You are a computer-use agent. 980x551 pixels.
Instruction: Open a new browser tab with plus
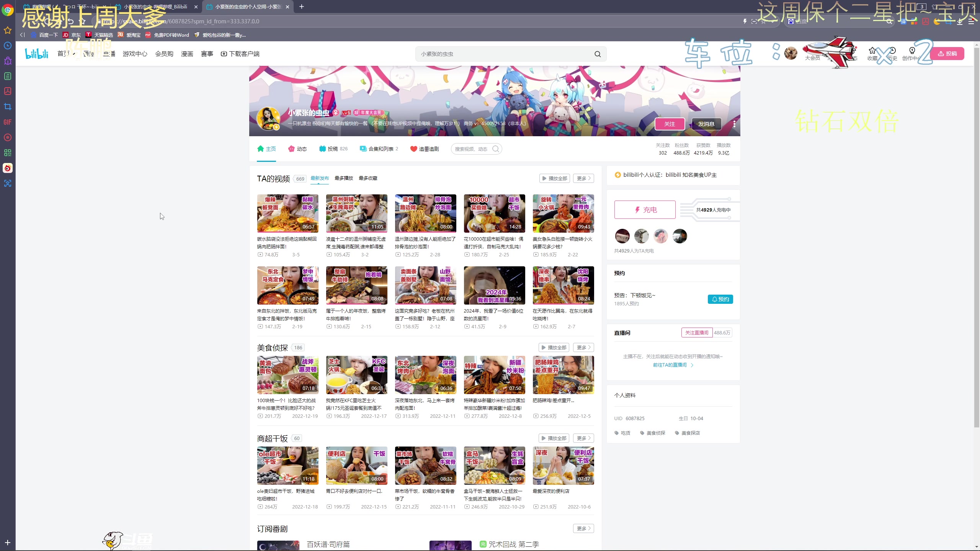pos(302,7)
